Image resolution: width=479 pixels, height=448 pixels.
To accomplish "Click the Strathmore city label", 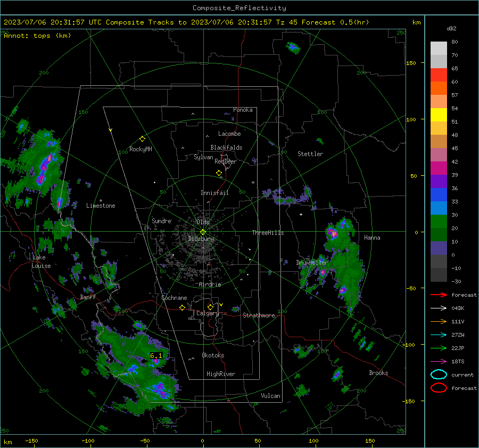I will (x=259, y=315).
